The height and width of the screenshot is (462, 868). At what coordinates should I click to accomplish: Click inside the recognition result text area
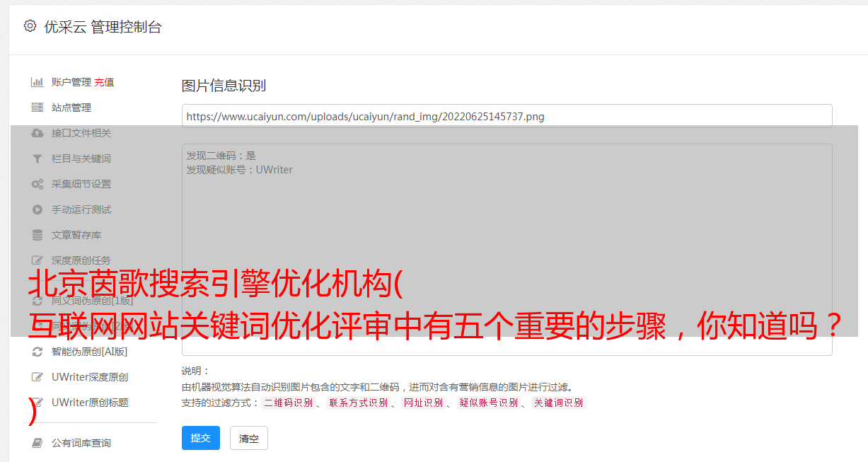(507, 249)
